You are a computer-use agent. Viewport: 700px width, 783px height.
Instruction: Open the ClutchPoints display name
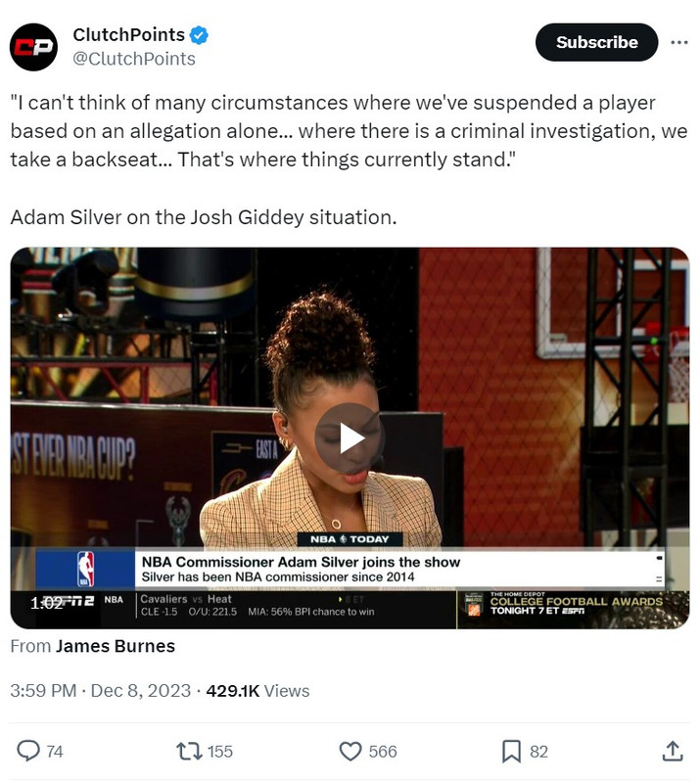coord(129,35)
